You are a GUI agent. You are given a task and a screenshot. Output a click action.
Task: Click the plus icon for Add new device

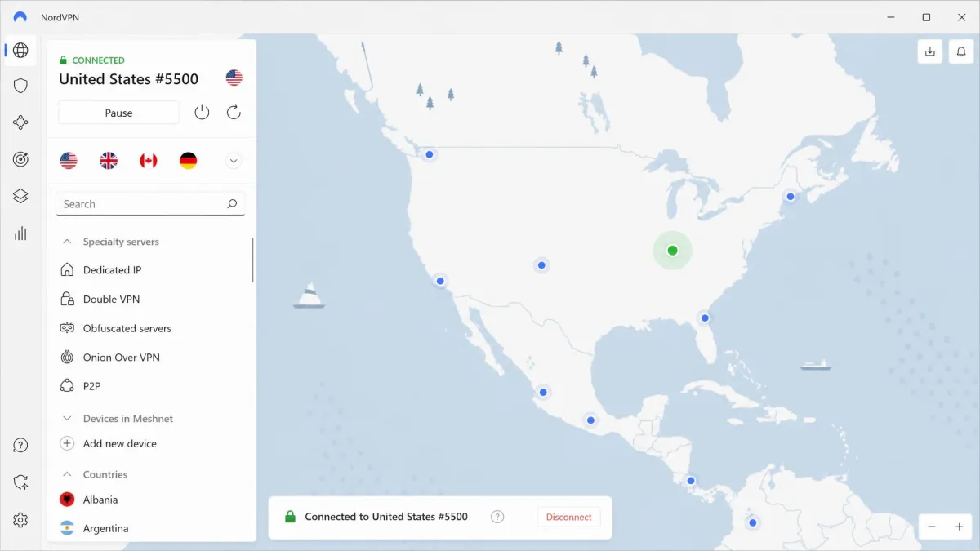click(x=67, y=443)
